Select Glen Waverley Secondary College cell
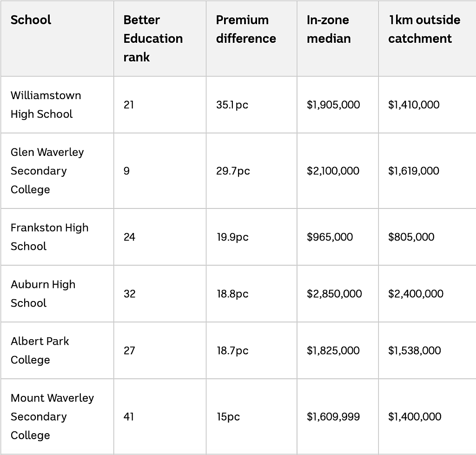The image size is (476, 455). coord(47,171)
